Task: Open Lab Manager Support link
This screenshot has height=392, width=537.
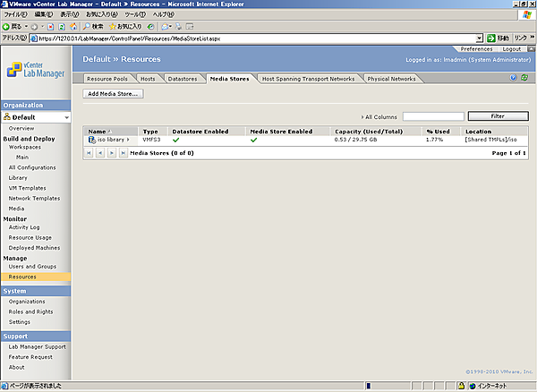Action: [x=37, y=347]
